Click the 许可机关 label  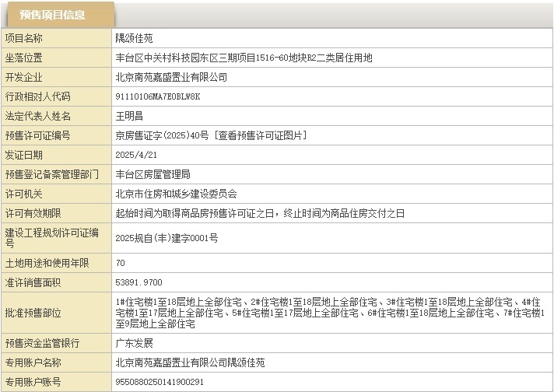click(23, 194)
